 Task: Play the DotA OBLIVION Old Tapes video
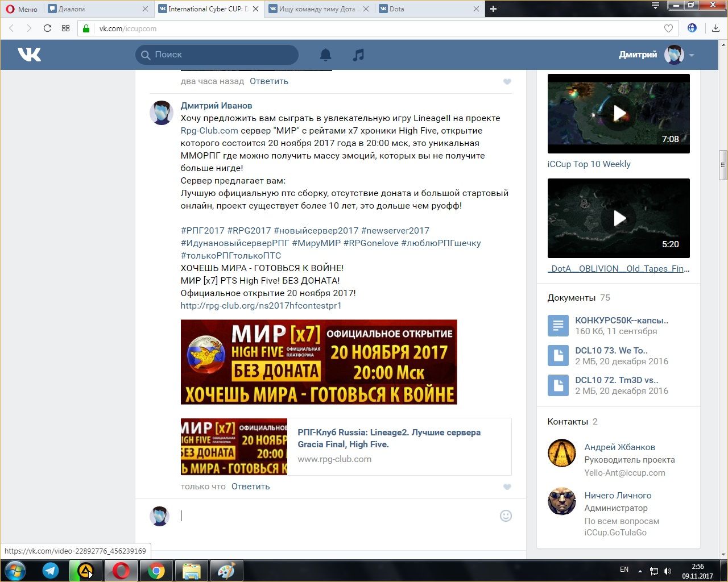(619, 218)
